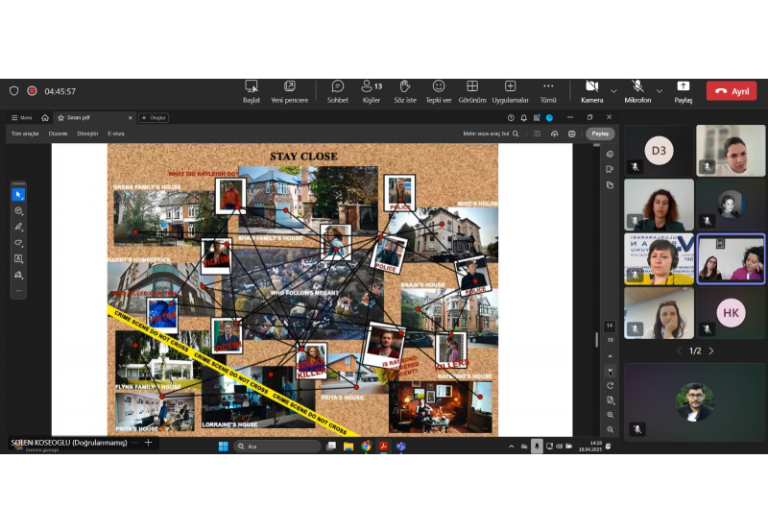768x532 pixels.
Task: Click the Acrobat help question icon
Action: (511, 117)
